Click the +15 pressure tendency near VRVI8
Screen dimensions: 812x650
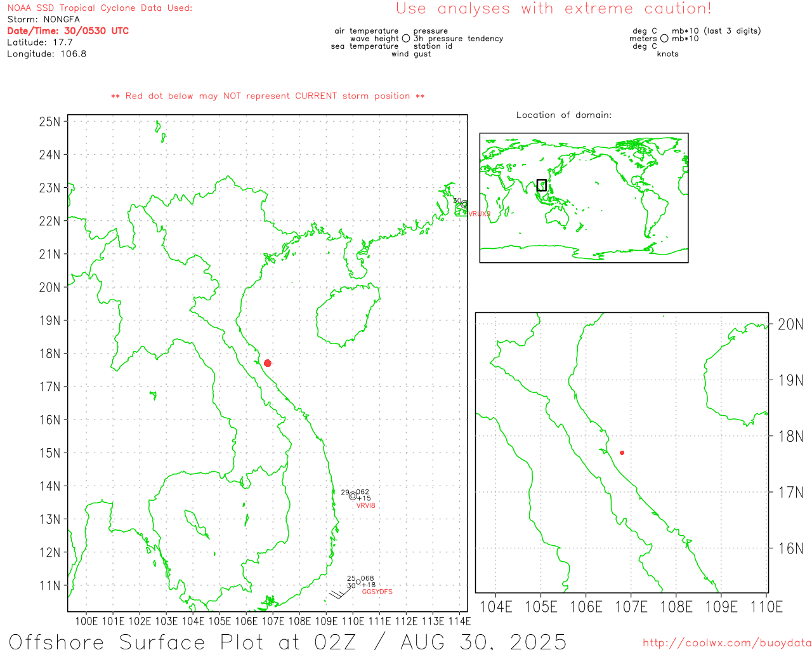tap(364, 498)
